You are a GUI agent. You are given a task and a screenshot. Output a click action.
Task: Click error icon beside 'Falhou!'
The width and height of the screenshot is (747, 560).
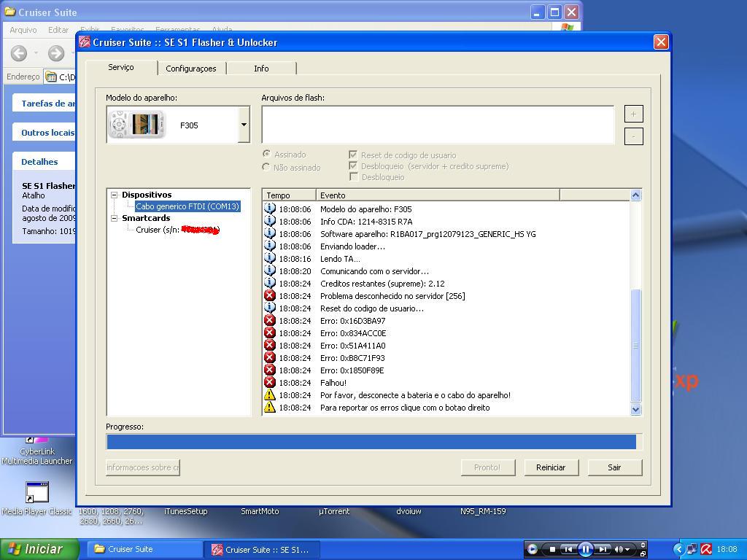pyautogui.click(x=270, y=382)
